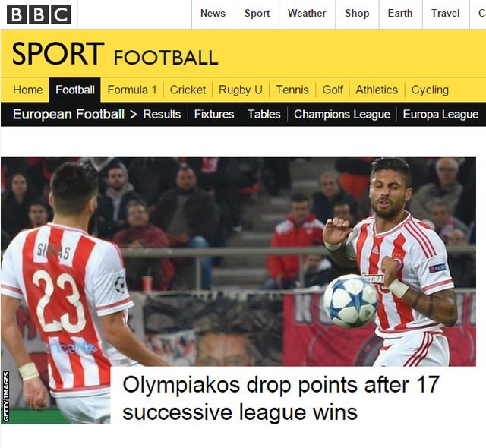Go to the sport Home tab
The height and width of the screenshot is (448, 486).
(28, 90)
